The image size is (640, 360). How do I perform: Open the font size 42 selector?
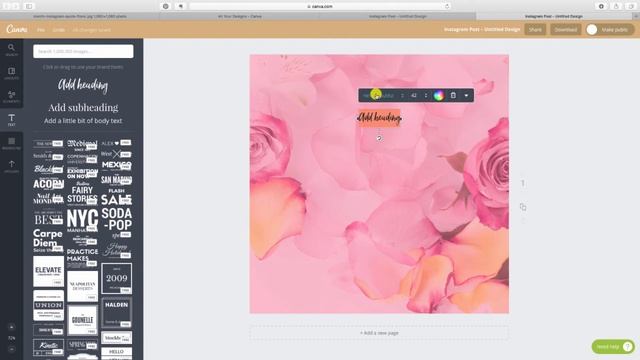pyautogui.click(x=418, y=96)
